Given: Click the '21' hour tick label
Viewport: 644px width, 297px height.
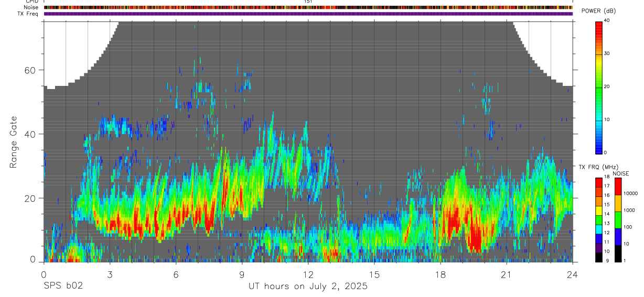Looking at the screenshot, I should tap(507, 274).
